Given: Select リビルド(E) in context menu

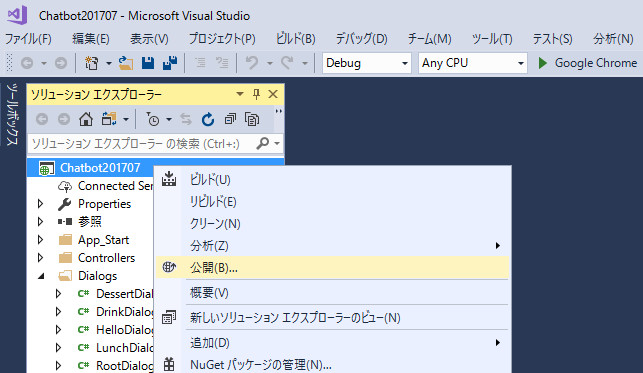Looking at the screenshot, I should pos(332,202).
